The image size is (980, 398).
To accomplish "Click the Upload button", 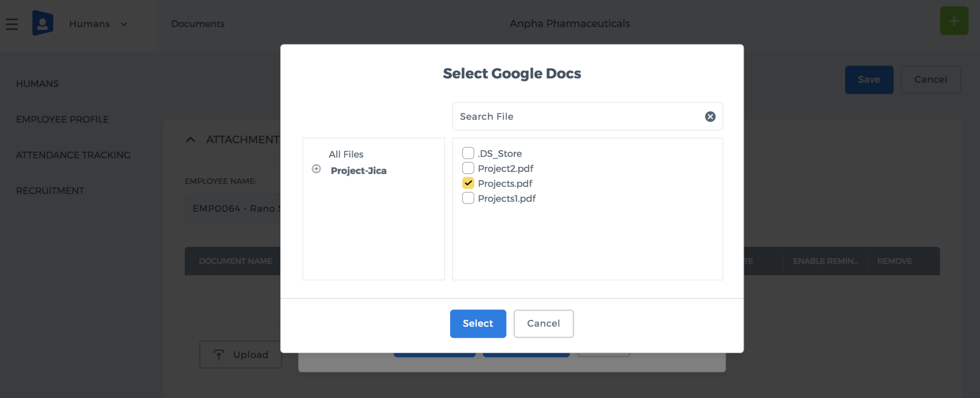I will click(x=240, y=355).
